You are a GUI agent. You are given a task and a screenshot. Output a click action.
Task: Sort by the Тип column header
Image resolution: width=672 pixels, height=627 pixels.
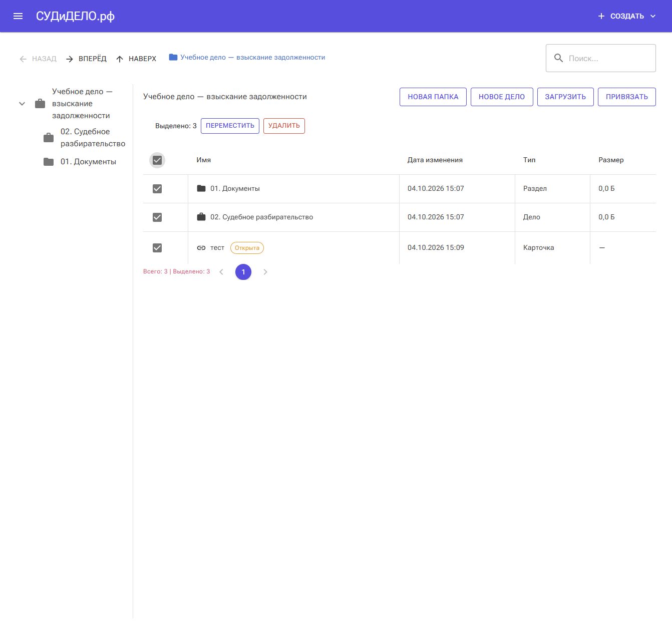529,160
